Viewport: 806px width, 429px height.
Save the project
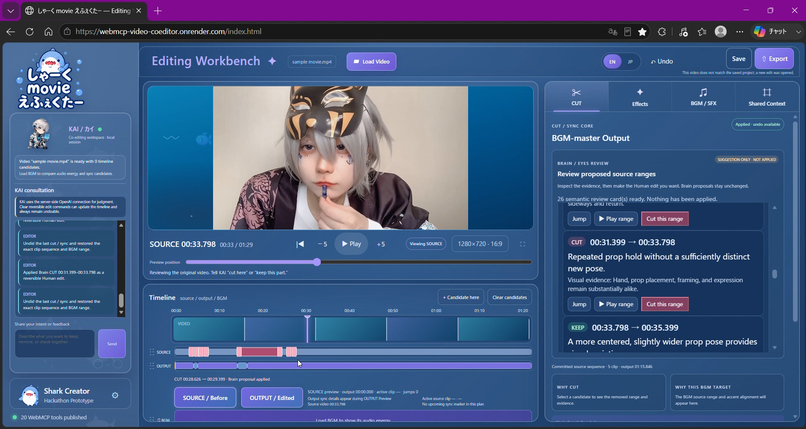(739, 59)
